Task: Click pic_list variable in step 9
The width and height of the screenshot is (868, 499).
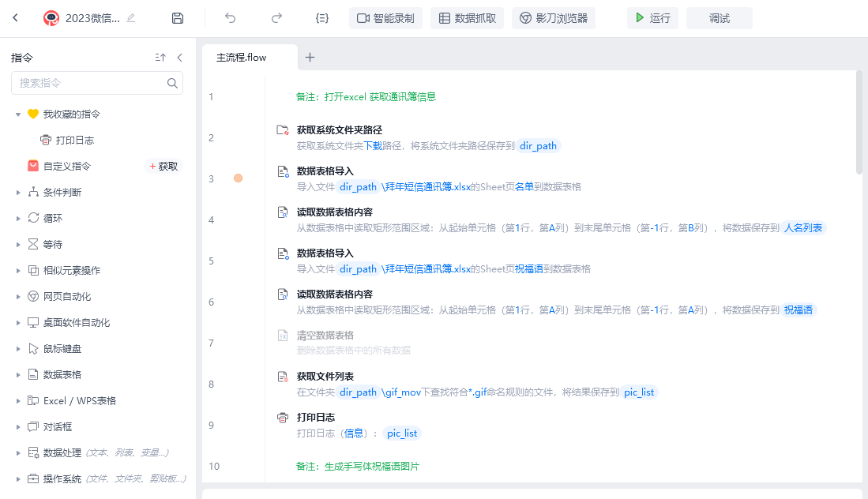Action: pos(402,433)
